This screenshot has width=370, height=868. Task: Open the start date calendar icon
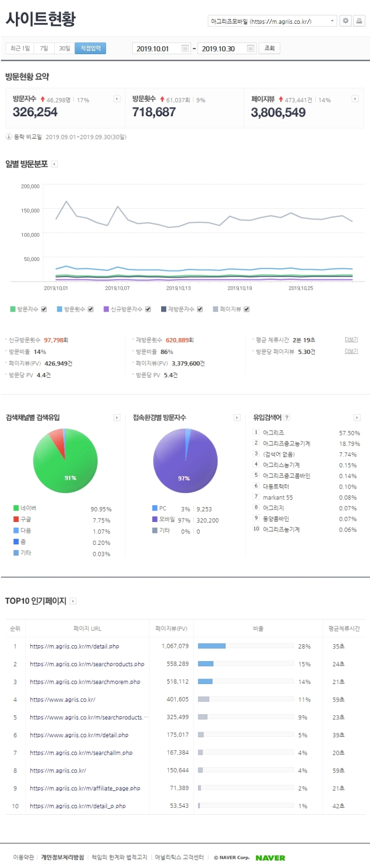click(185, 48)
